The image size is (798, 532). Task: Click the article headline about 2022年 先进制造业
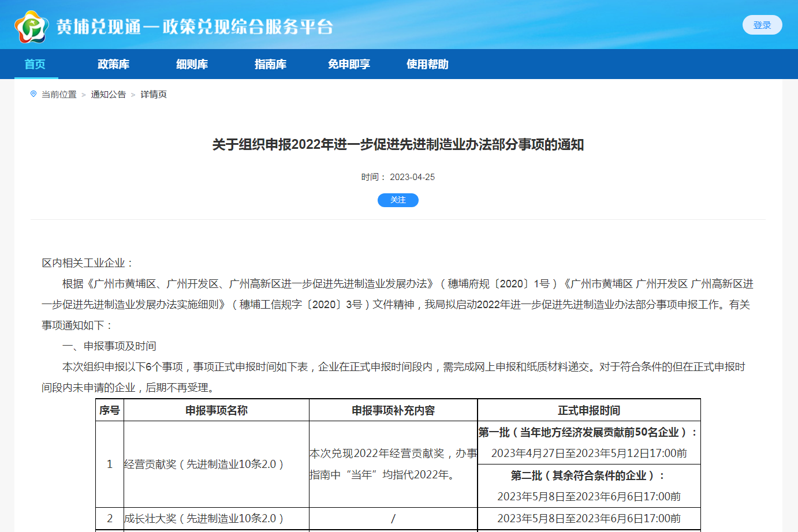pyautogui.click(x=398, y=144)
